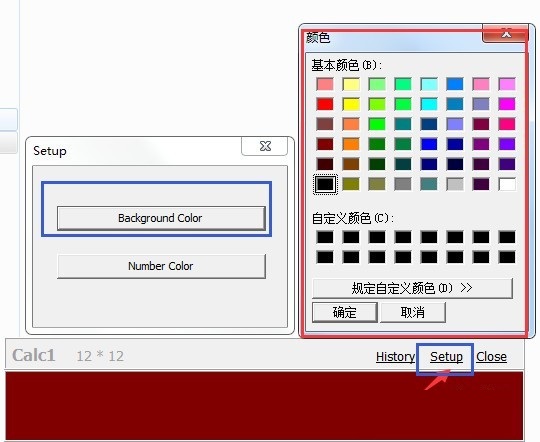
Task: Select the first custom color slot
Action: 325,237
